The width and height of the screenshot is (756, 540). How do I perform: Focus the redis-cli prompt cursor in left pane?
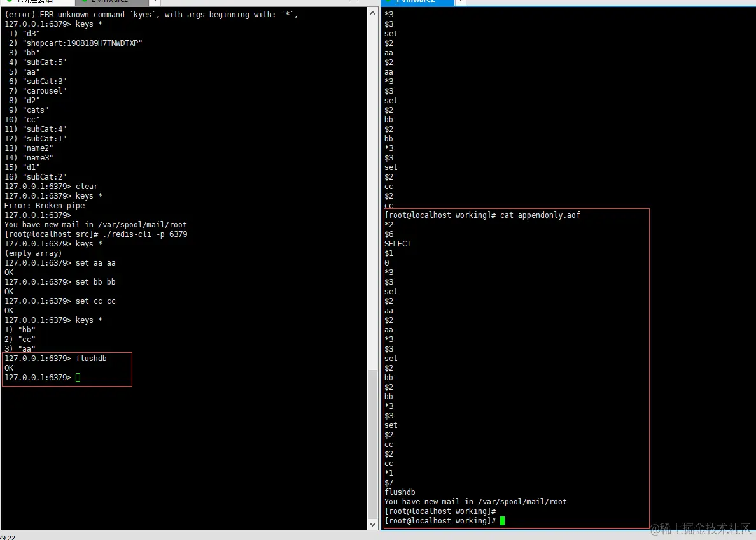coord(78,378)
